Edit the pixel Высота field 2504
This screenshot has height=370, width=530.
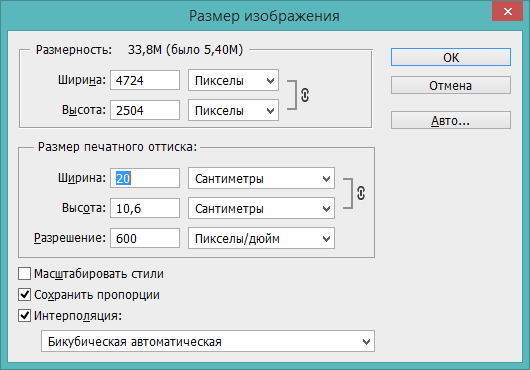tap(145, 110)
